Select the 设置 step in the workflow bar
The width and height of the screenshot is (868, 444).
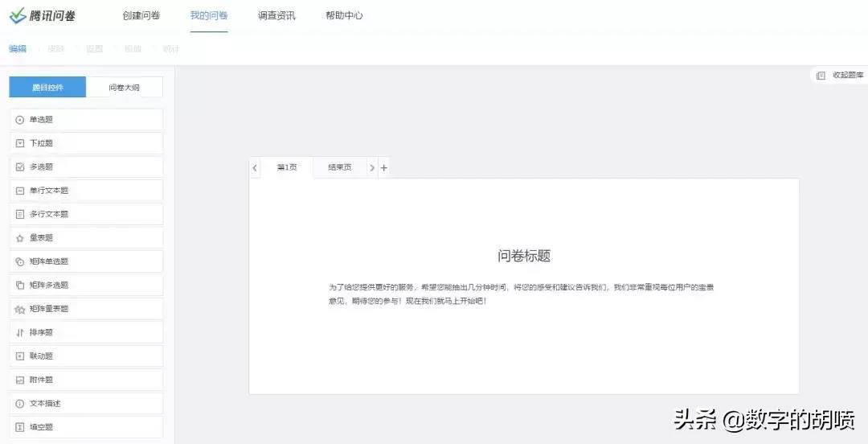coord(95,49)
